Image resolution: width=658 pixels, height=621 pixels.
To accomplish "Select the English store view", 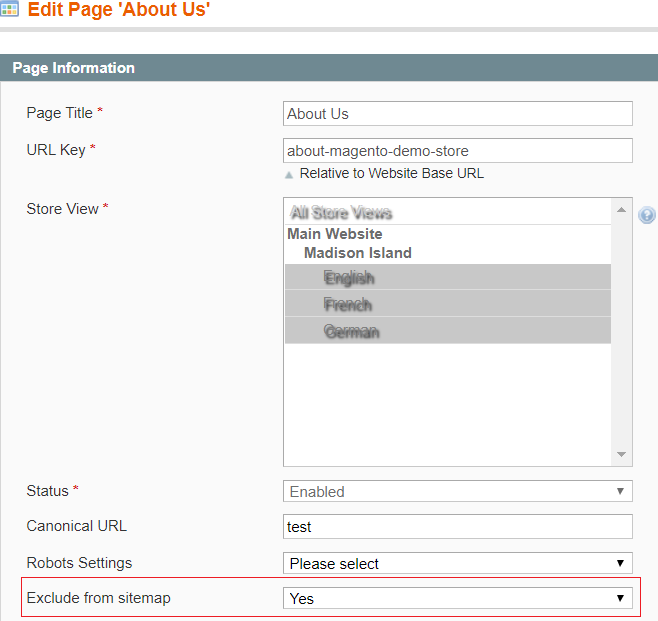I will click(x=349, y=278).
